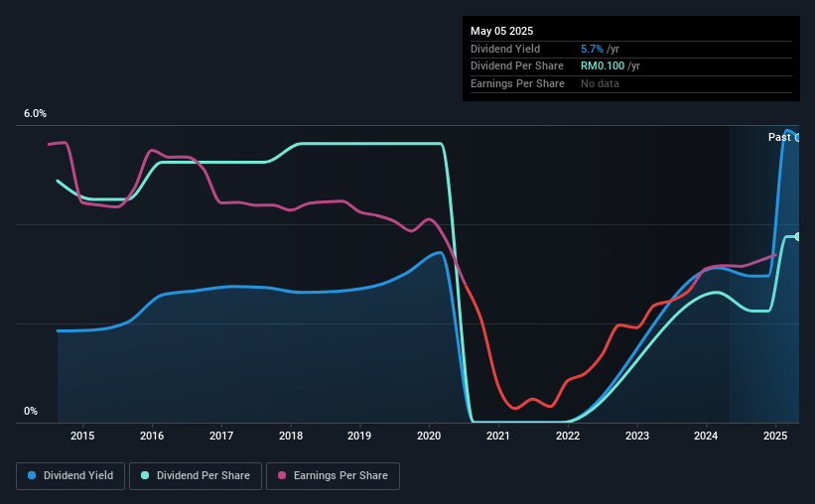Click the 2022 x-axis label
The width and height of the screenshot is (815, 504).
568,436
